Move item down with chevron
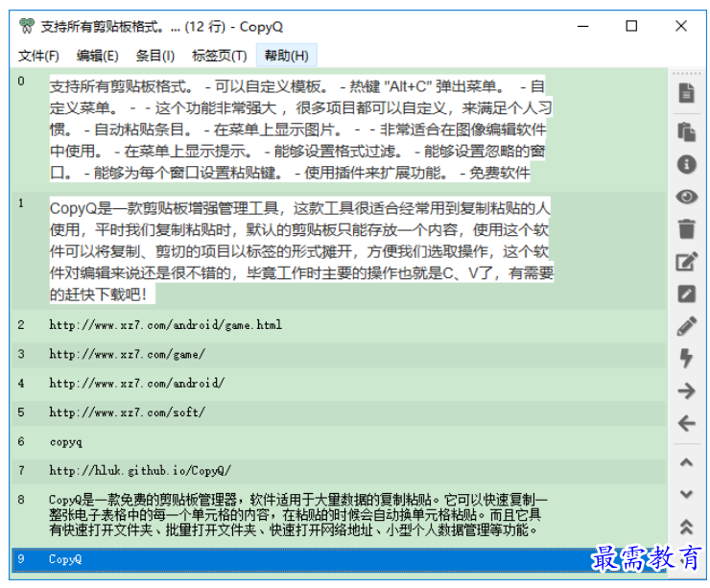 [686, 494]
